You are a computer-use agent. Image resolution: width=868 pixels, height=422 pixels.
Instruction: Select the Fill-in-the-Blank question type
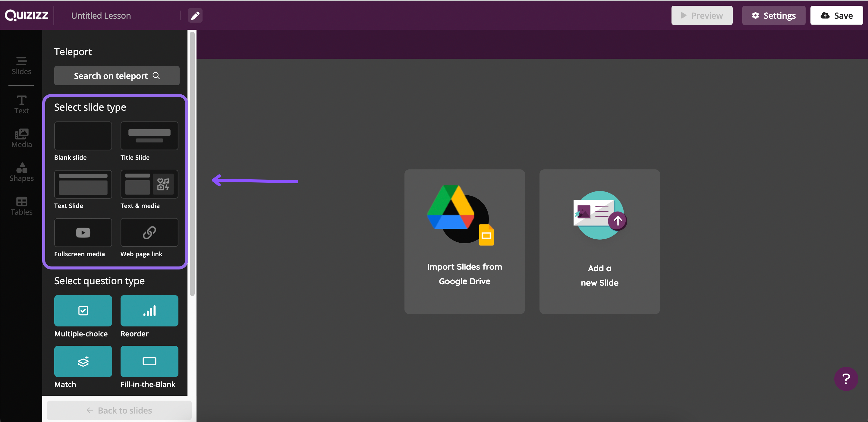[149, 361]
